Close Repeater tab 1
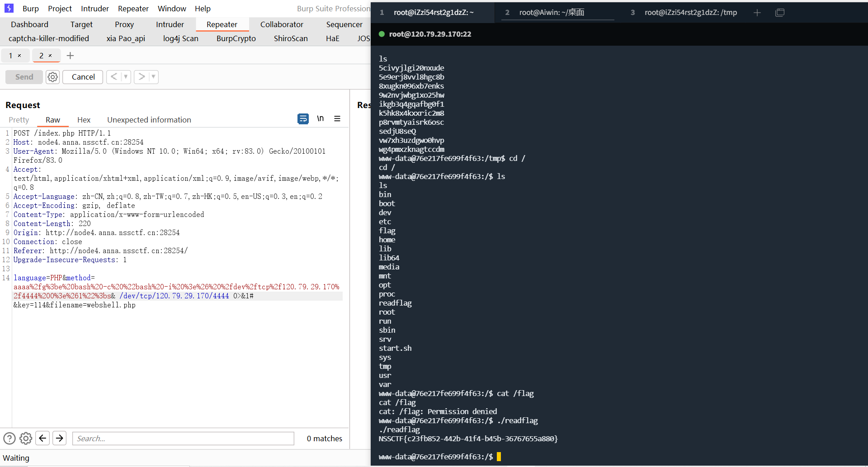Image resolution: width=868 pixels, height=467 pixels. click(19, 56)
